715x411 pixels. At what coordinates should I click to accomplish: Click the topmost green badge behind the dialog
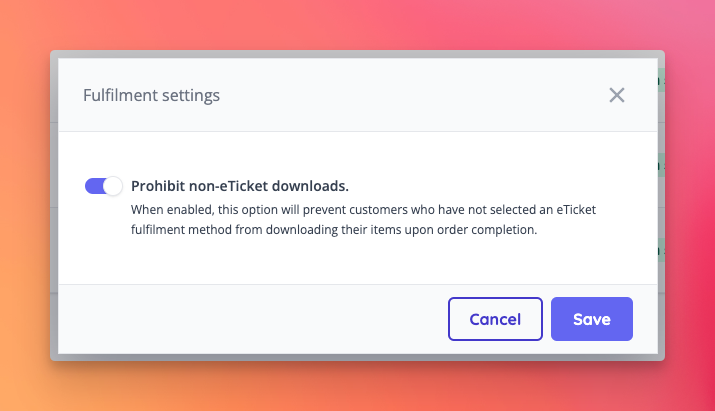pyautogui.click(x=661, y=80)
